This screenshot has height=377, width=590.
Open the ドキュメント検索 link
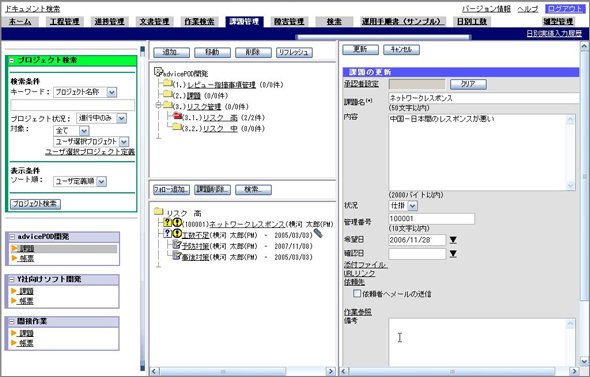tap(32, 9)
